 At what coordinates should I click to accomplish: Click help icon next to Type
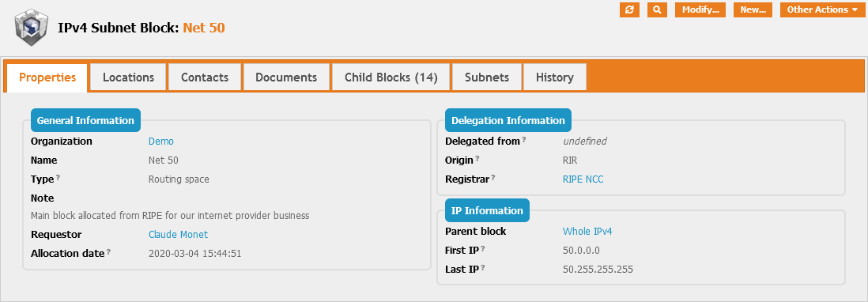58,178
